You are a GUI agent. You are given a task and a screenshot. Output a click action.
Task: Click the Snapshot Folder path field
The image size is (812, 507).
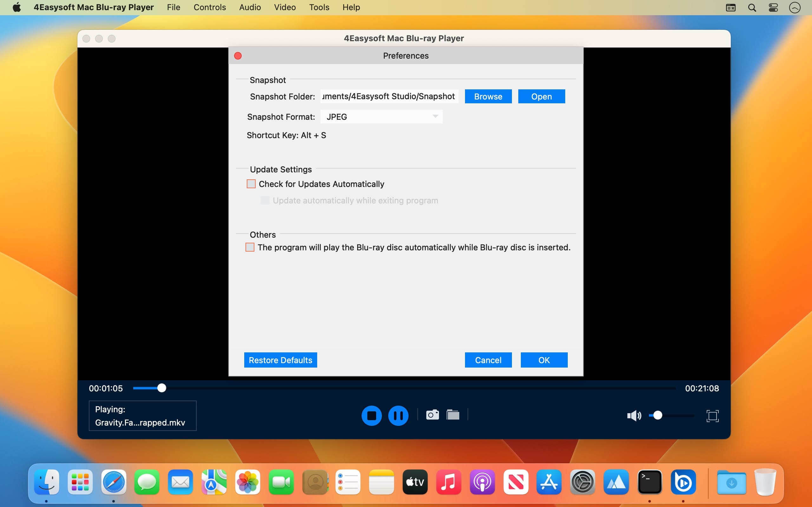[x=389, y=97]
